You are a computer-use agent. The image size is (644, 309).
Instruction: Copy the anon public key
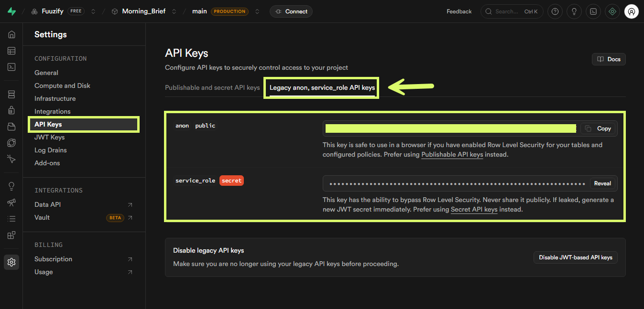(x=598, y=128)
